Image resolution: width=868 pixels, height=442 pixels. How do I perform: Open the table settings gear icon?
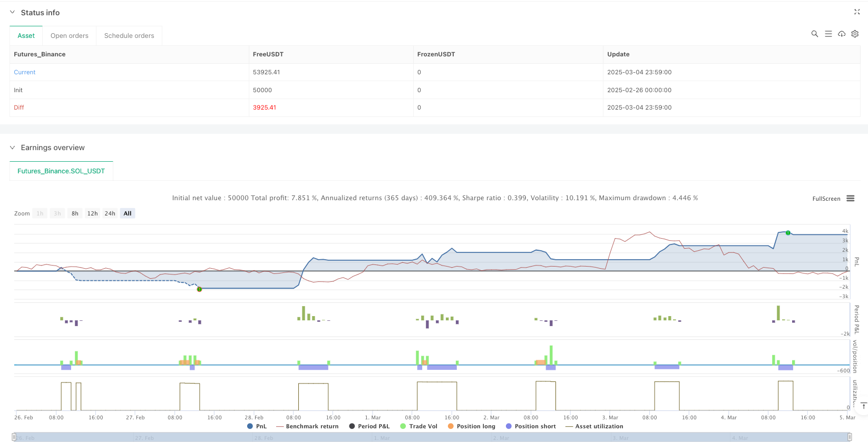pyautogui.click(x=855, y=34)
